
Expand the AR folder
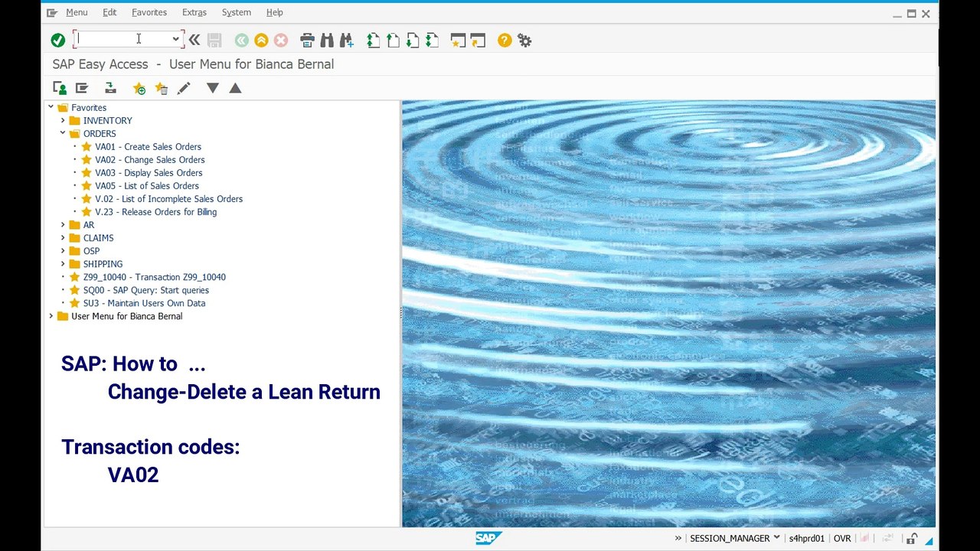point(64,225)
